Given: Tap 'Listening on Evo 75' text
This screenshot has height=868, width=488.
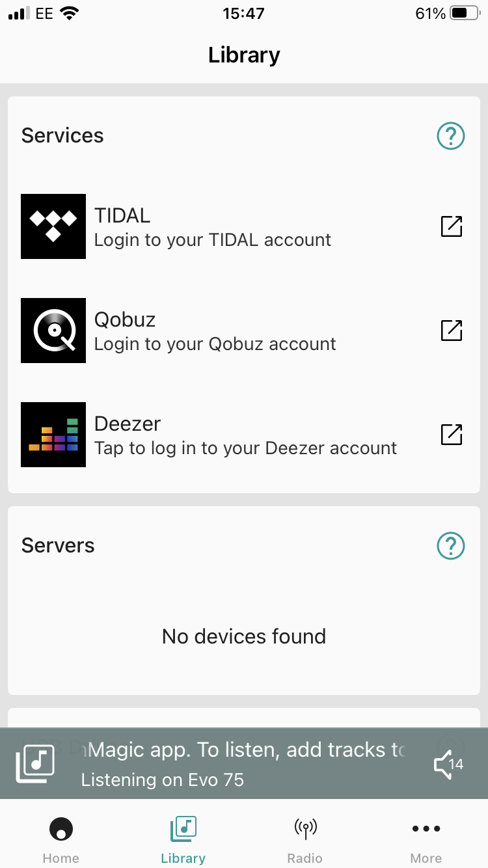Looking at the screenshot, I should tap(163, 780).
